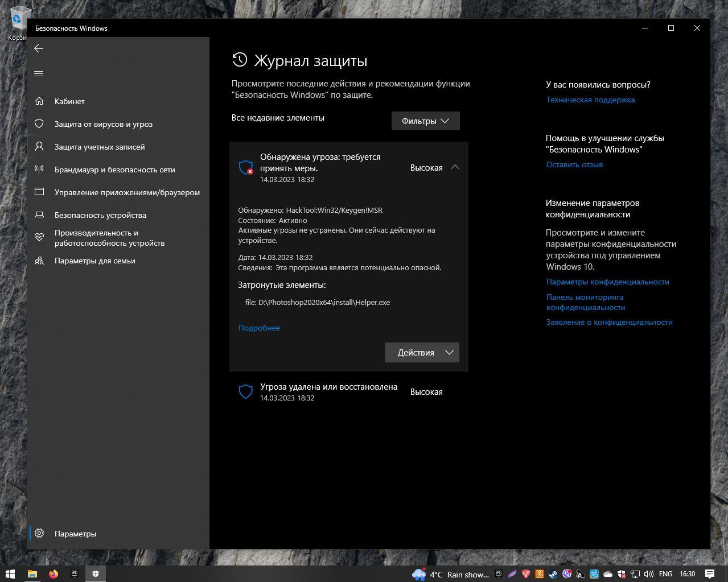The height and width of the screenshot is (582, 728).
Task: Click the shield icon with red X
Action: point(246,167)
